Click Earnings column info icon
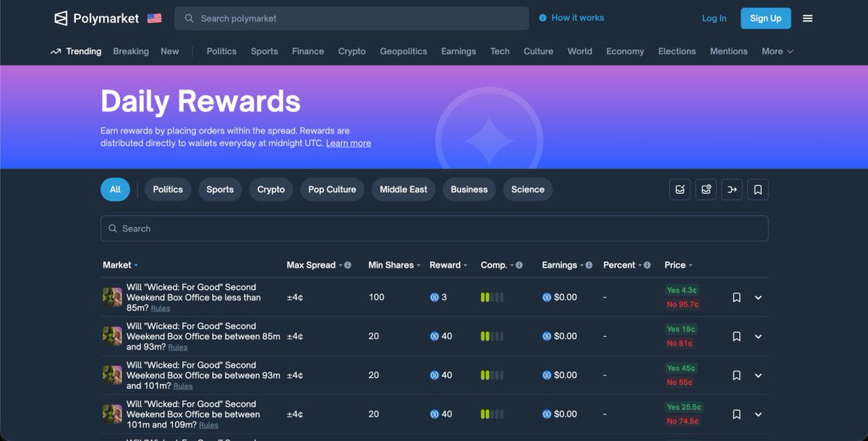Screen dimensions: 868x441 coord(589,265)
